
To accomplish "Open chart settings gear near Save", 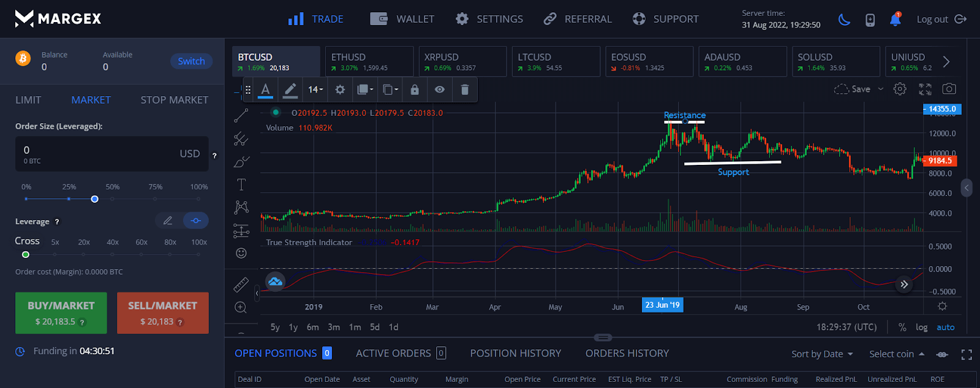I will [900, 89].
